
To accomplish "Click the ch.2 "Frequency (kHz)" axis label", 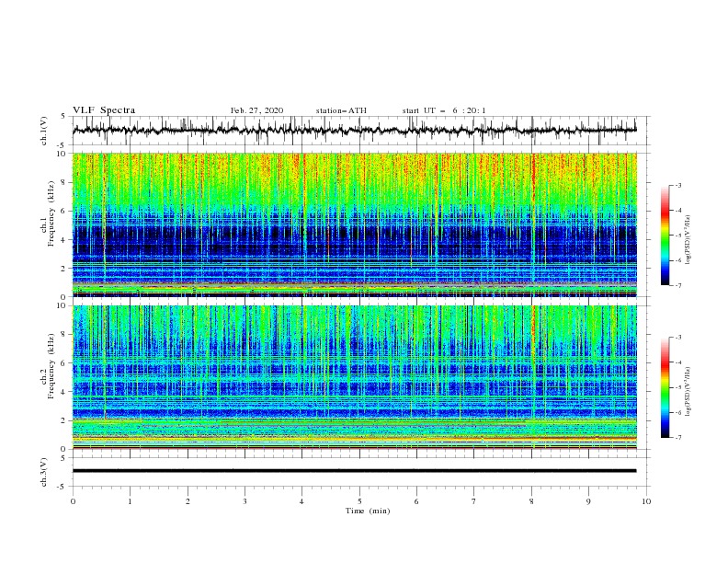I will [x=52, y=366].
